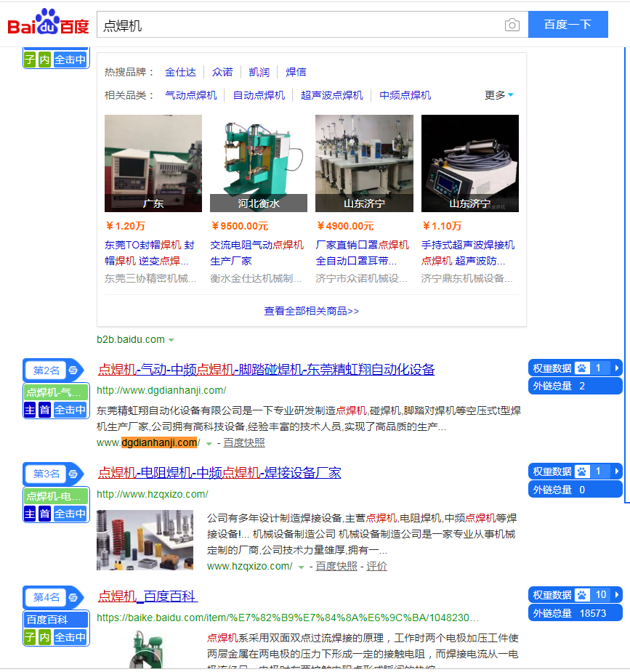Screen dimensions: 630x672
Task: Expand arrow on hzqxizo 权重数据 bar
Action: (616, 471)
